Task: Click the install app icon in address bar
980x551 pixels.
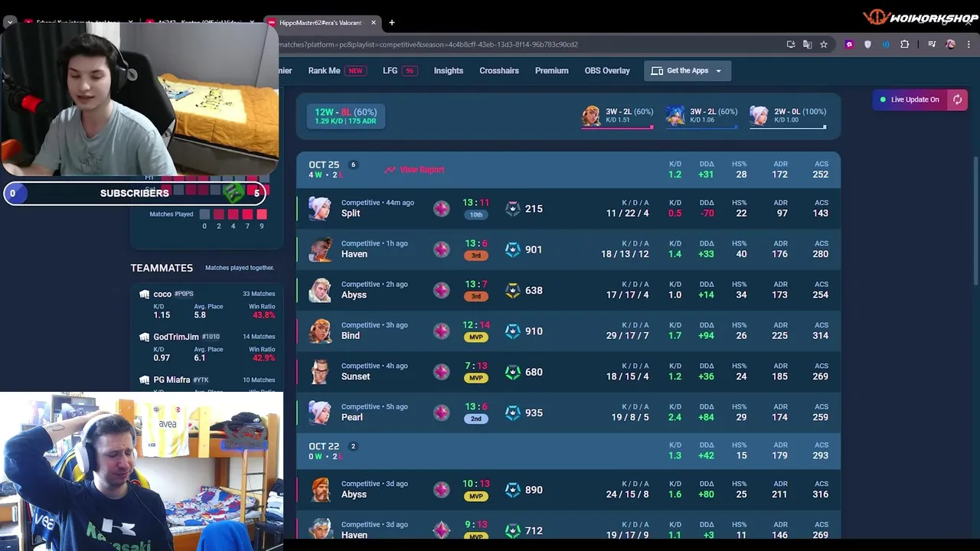Action: coord(791,44)
